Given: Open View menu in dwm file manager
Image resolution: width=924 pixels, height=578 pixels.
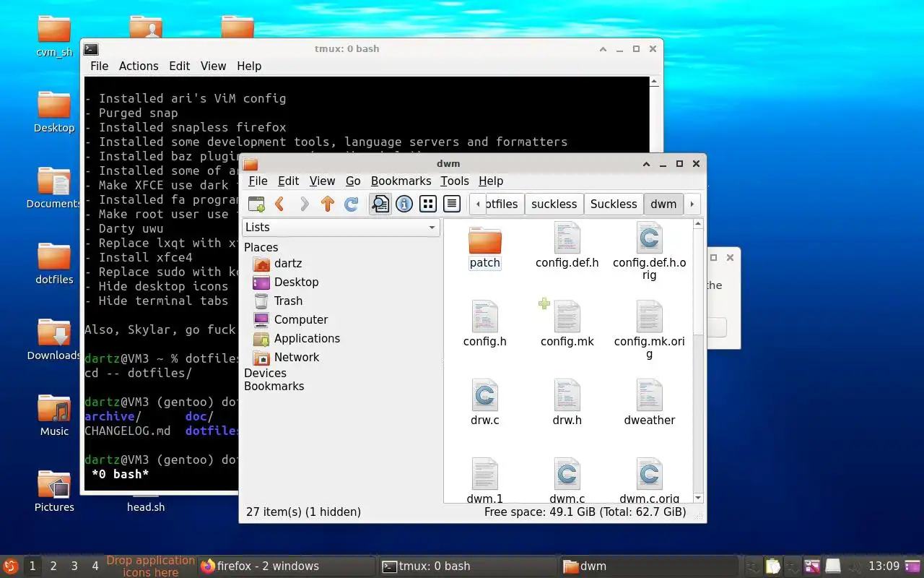Looking at the screenshot, I should tap(322, 181).
